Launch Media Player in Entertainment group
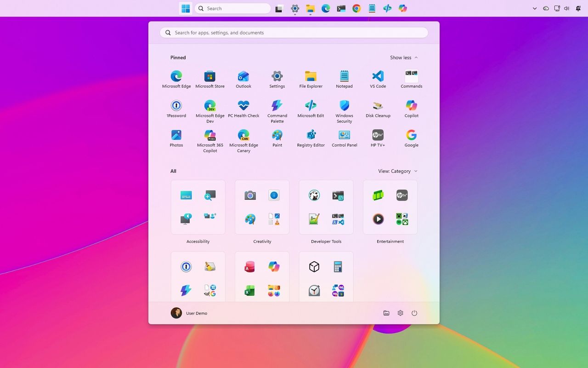Viewport: 588px width, 368px height. (378, 219)
